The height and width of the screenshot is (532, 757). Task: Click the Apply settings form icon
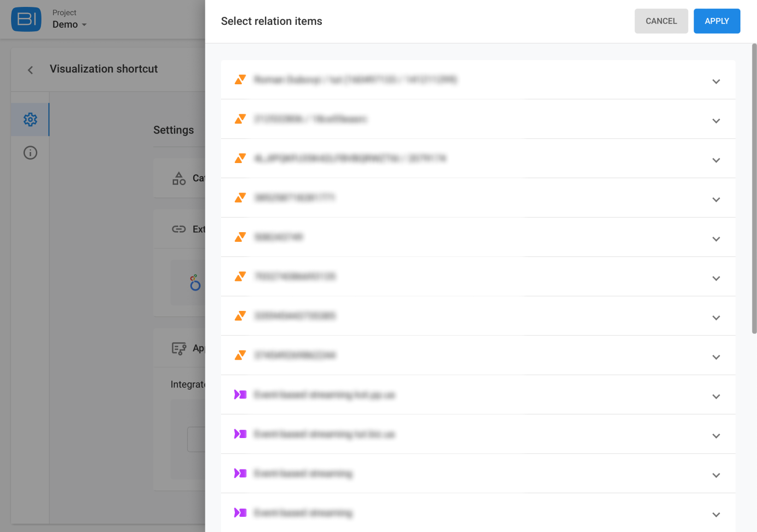pyautogui.click(x=179, y=348)
